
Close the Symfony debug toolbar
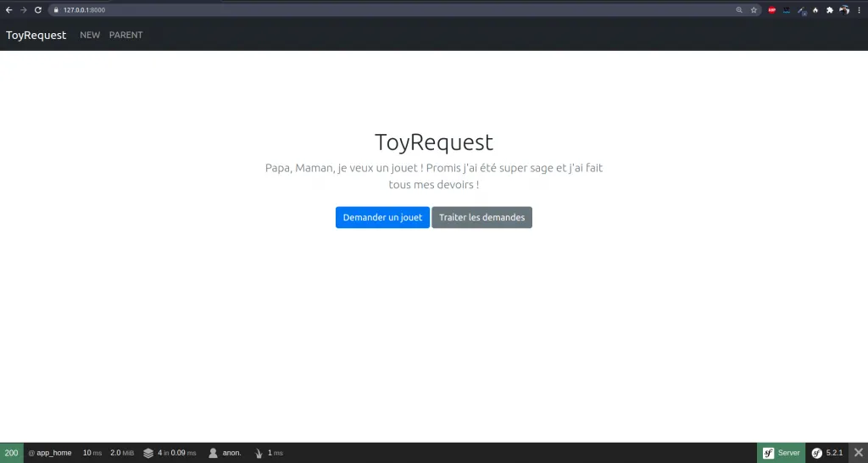[858, 453]
